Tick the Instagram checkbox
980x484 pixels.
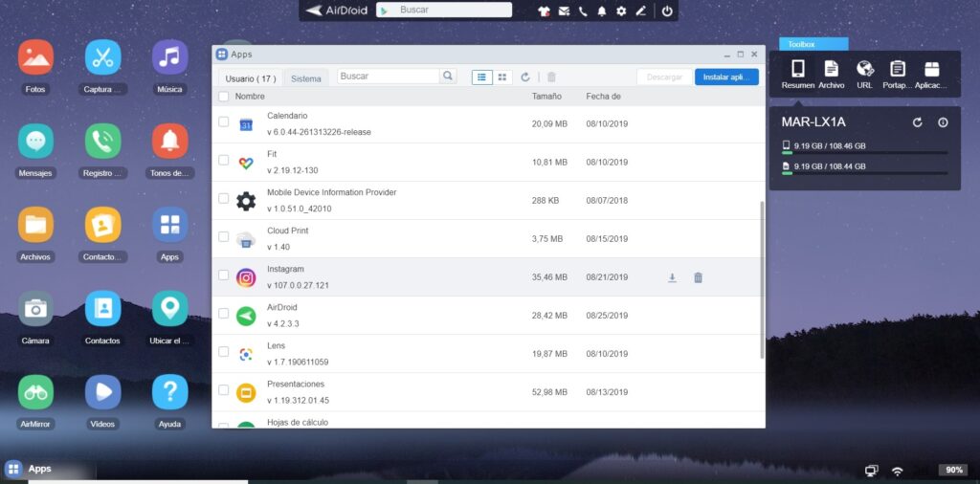(223, 275)
